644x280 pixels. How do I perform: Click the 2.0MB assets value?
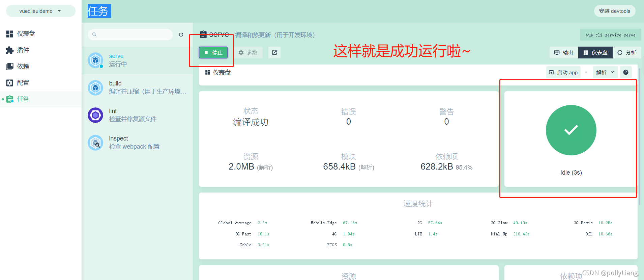point(241,167)
